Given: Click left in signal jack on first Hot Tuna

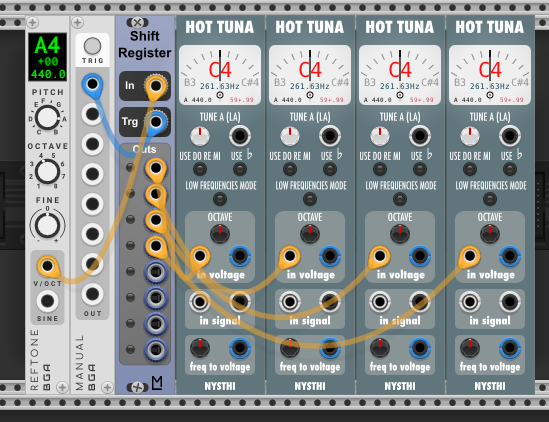Looking at the screenshot, I should coord(200,302).
